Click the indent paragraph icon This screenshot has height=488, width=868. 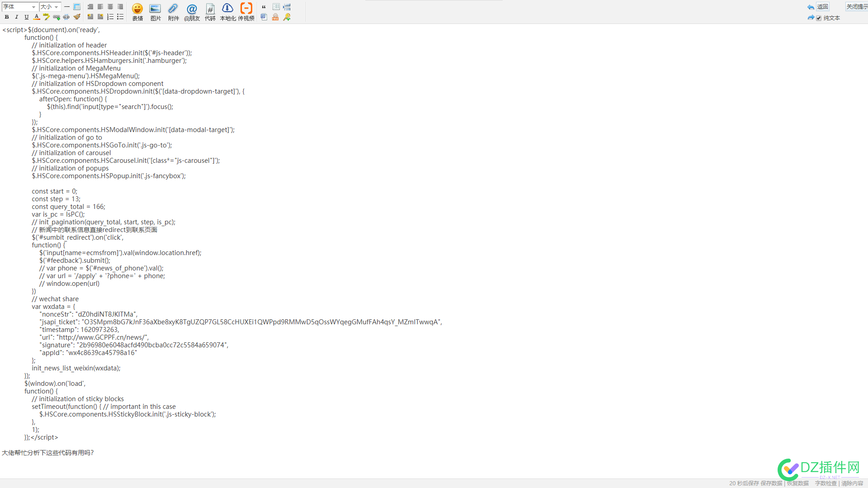click(287, 7)
